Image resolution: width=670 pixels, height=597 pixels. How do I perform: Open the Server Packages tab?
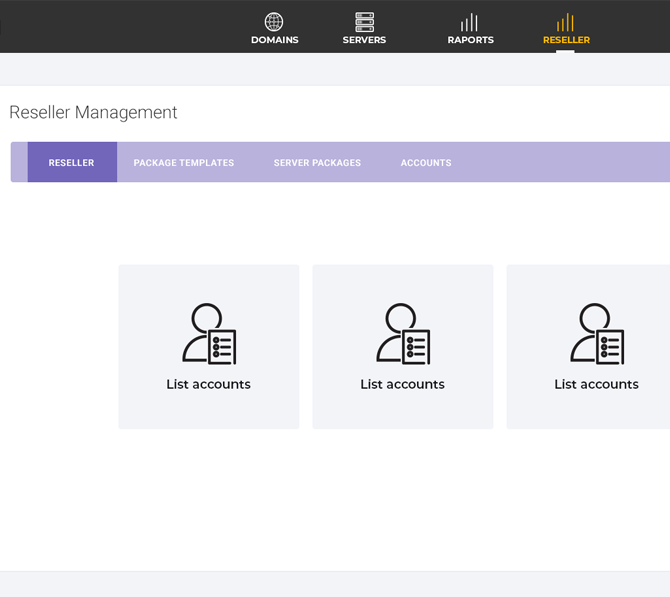click(317, 163)
